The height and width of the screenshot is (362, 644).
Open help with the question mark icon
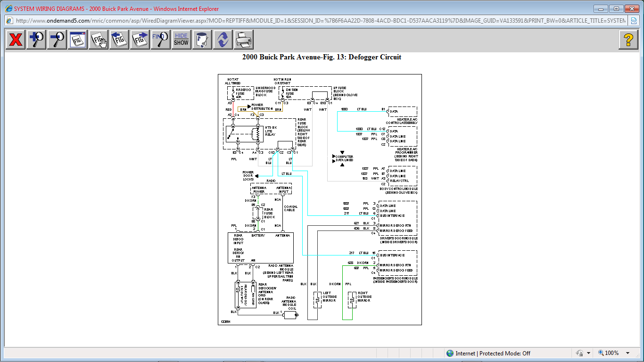coord(628,40)
